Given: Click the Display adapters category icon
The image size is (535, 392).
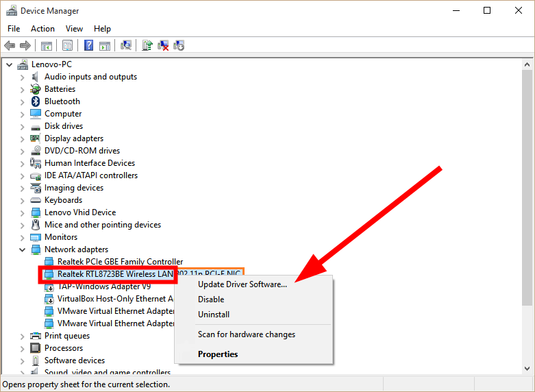Looking at the screenshot, I should (x=35, y=138).
